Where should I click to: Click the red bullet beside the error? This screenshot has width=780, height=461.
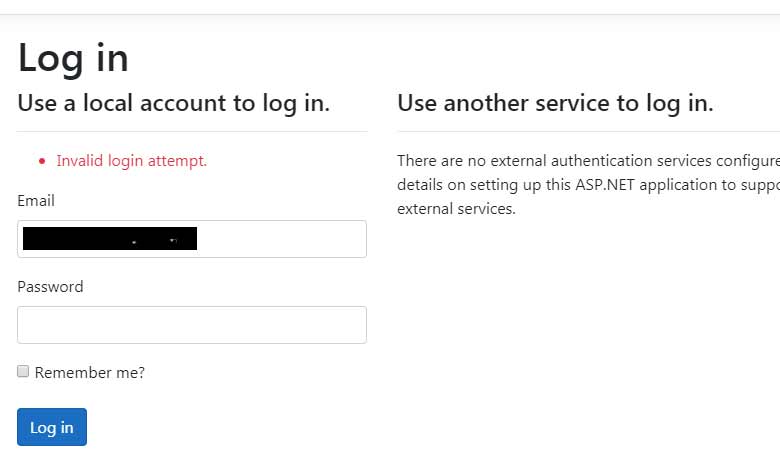click(x=42, y=162)
